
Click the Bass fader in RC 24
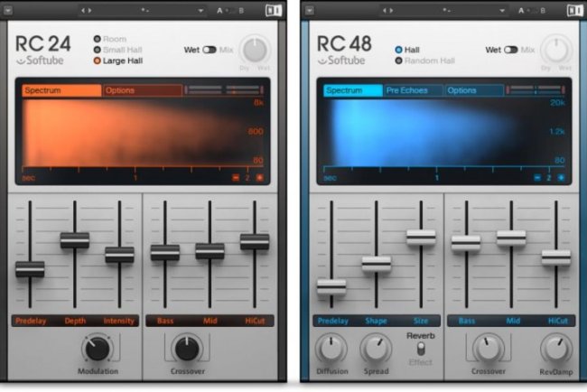pos(165,252)
